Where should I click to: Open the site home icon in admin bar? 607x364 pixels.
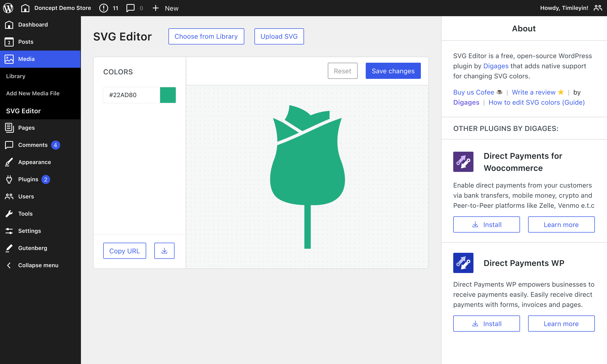click(25, 8)
